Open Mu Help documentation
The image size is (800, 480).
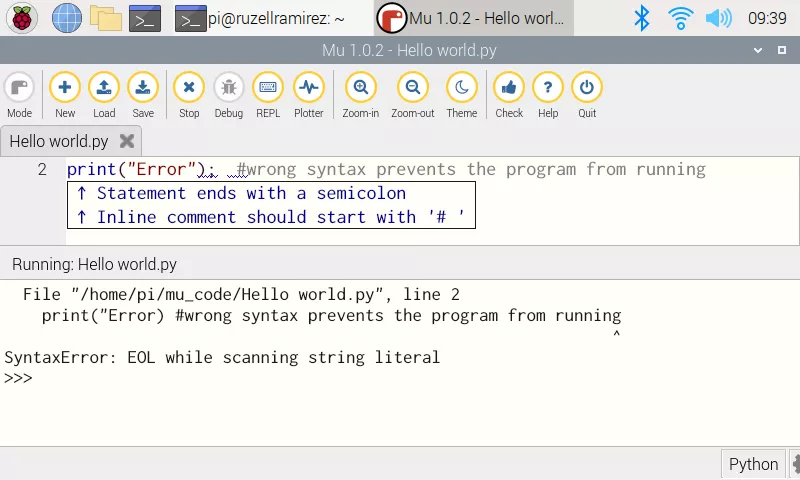(548, 95)
